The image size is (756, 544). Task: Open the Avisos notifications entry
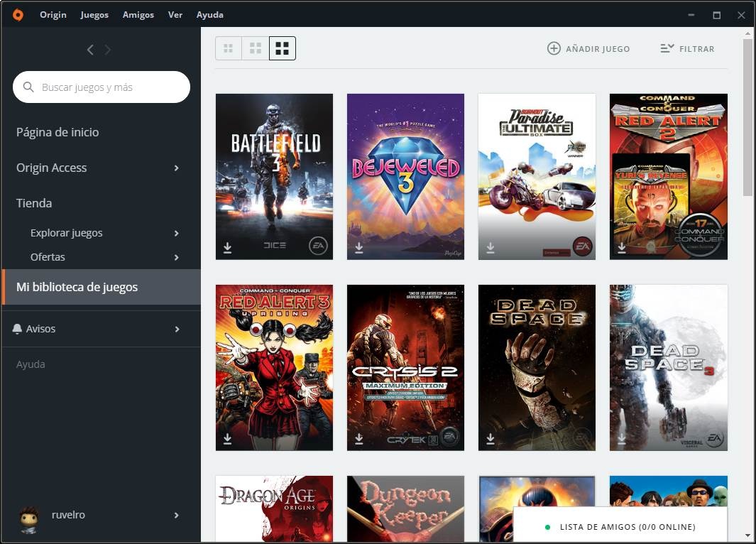click(x=102, y=329)
